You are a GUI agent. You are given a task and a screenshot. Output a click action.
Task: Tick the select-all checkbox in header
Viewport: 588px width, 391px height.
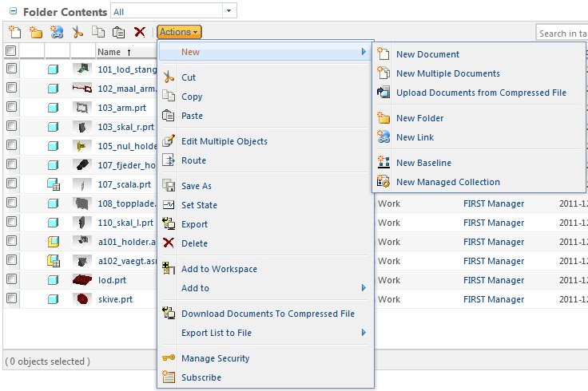11,50
